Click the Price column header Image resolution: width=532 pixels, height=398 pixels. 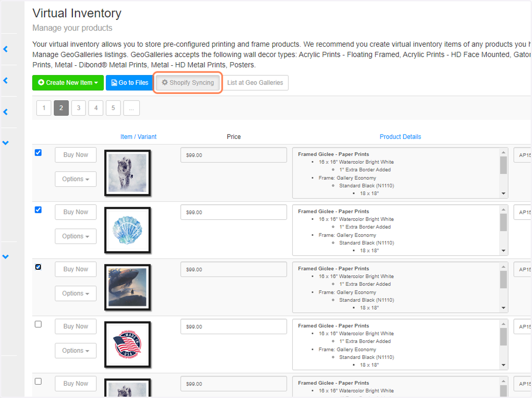pyautogui.click(x=234, y=137)
